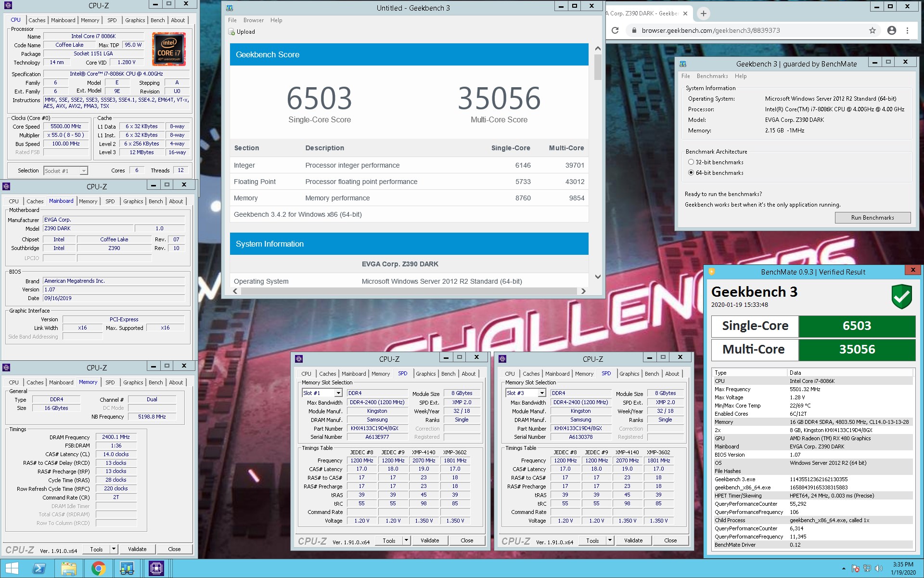
Task: Click the left arrow of the horizontal scrollbar
Action: (x=235, y=291)
